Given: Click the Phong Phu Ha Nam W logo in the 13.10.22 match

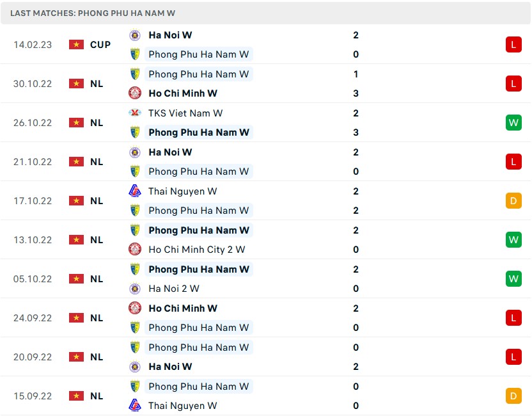Looking at the screenshot, I should pos(135,230).
